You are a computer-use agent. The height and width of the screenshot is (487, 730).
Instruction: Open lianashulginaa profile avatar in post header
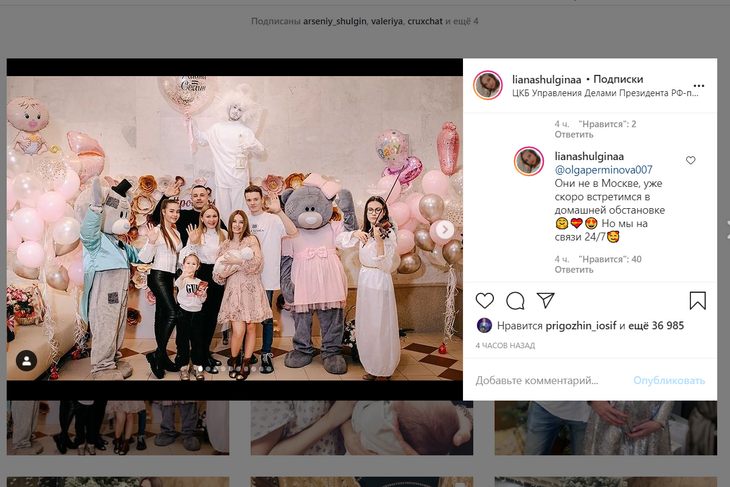[488, 86]
